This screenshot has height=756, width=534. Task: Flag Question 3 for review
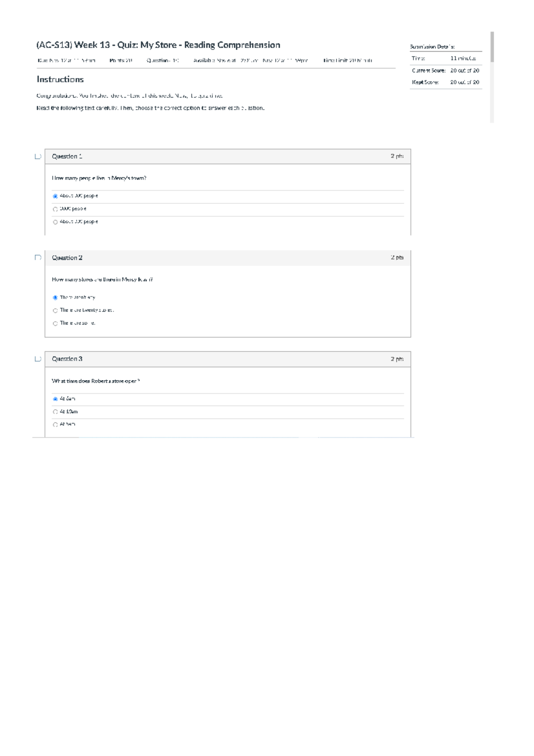tap(38, 359)
